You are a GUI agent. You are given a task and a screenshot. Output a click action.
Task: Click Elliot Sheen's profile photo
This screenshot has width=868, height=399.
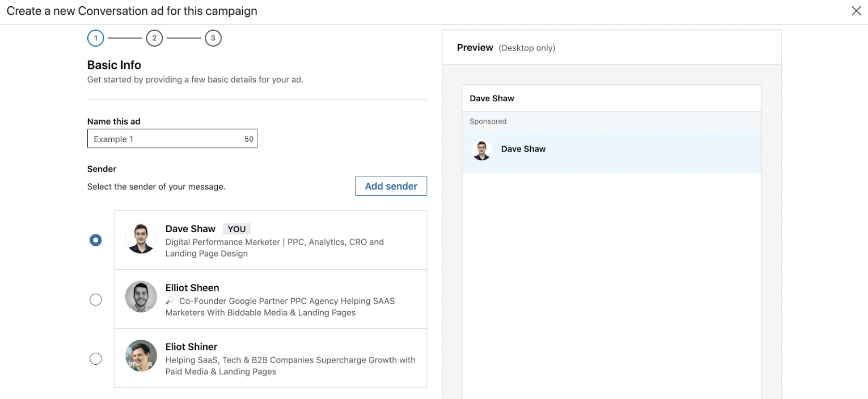tap(141, 297)
